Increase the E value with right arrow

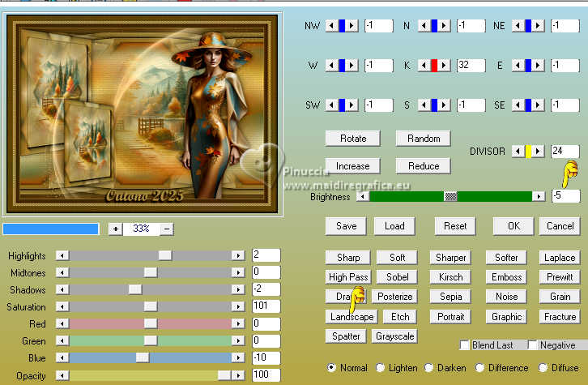538,66
